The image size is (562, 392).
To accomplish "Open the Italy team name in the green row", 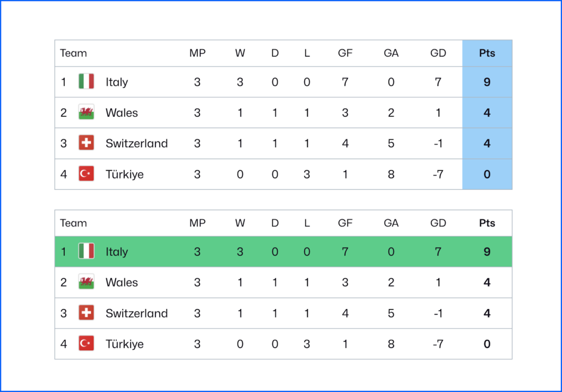I will (x=117, y=251).
